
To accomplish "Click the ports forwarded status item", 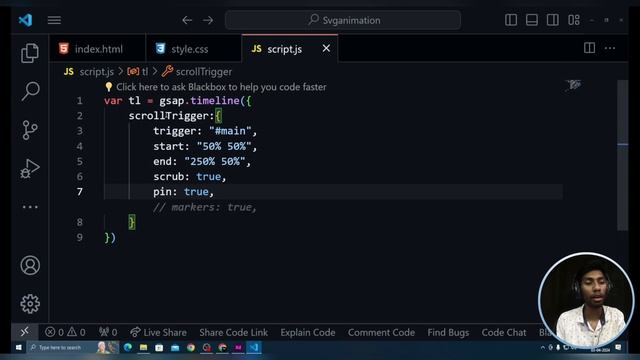I will pyautogui.click(x=108, y=332).
